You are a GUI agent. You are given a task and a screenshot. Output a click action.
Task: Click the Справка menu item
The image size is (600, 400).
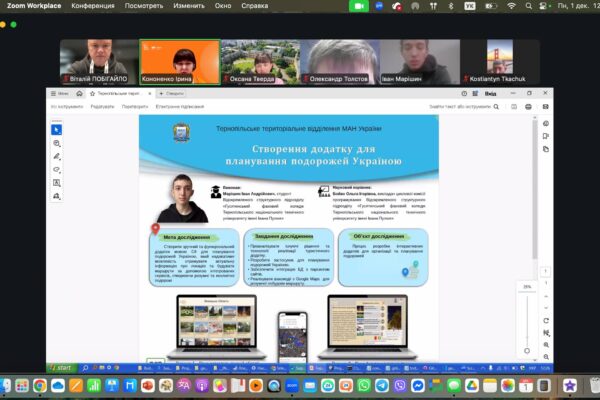coord(255,6)
